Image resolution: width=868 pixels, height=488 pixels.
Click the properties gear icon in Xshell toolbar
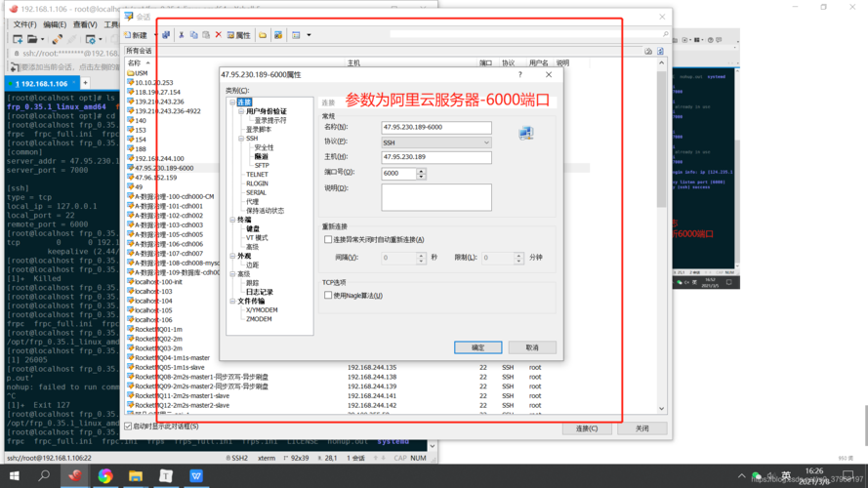point(90,39)
